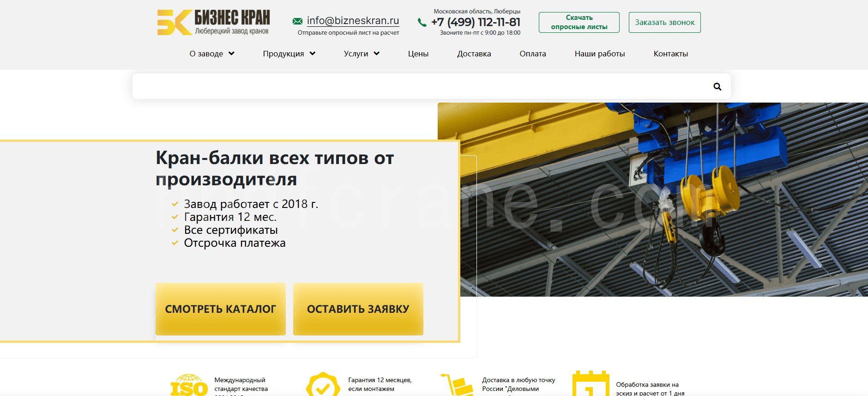Click the yellow ISO globe icon
Viewport: 868px width, 396px height.
pyautogui.click(x=189, y=385)
